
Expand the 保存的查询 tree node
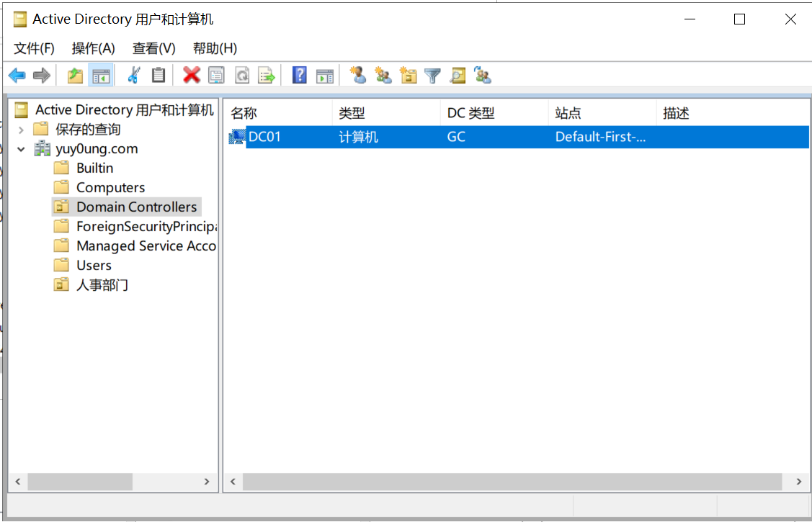(21, 130)
